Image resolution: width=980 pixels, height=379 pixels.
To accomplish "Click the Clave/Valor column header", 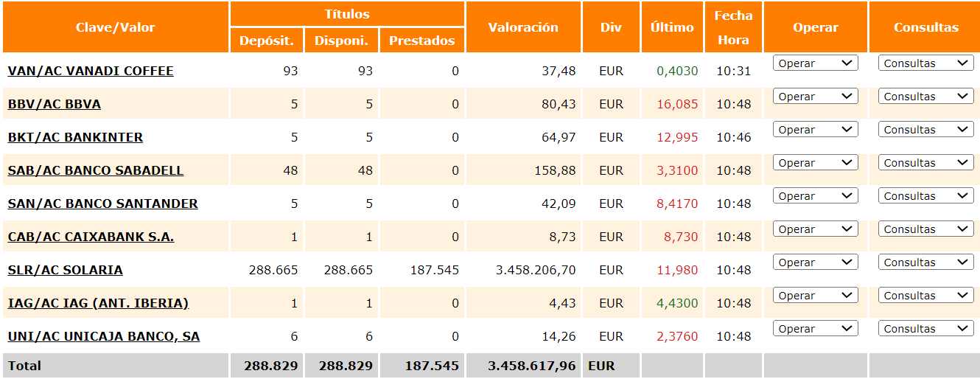I will point(116,27).
